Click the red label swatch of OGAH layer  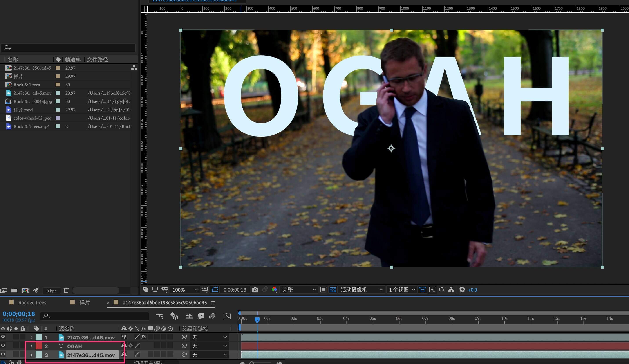39,346
